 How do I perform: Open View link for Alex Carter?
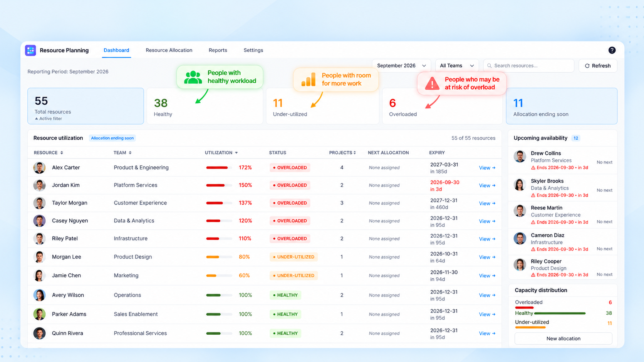point(487,168)
